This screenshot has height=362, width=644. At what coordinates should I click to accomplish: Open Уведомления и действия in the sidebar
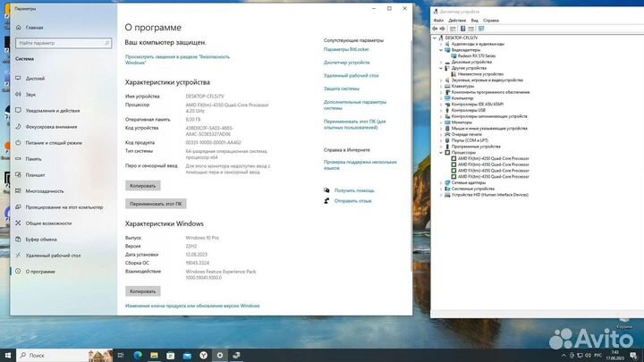(x=53, y=111)
